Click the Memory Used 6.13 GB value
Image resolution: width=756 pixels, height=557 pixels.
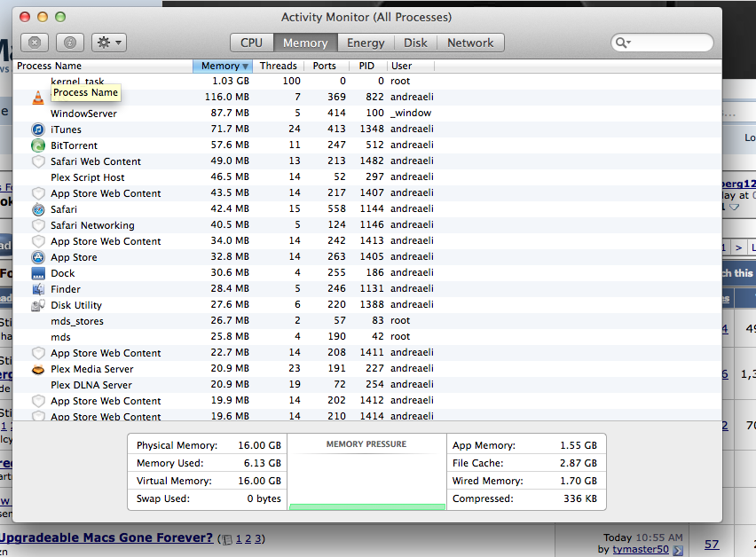tap(263, 463)
